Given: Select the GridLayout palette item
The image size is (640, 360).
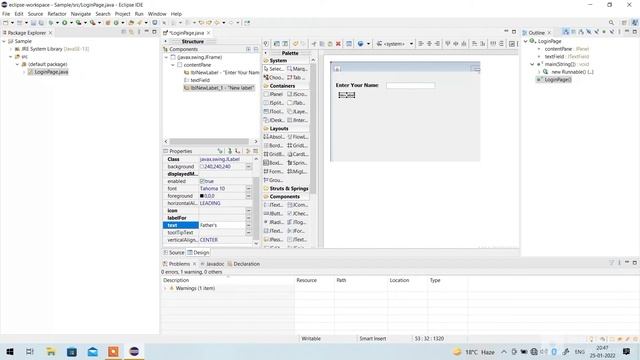Looking at the screenshot, I should pyautogui.click(x=298, y=146).
